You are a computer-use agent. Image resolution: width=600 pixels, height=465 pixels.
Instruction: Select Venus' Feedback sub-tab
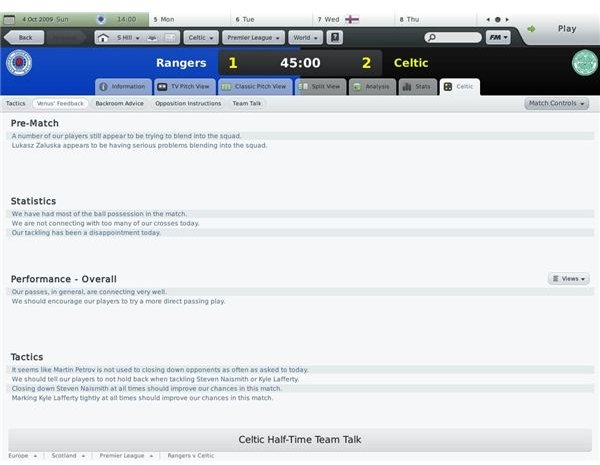[60, 103]
